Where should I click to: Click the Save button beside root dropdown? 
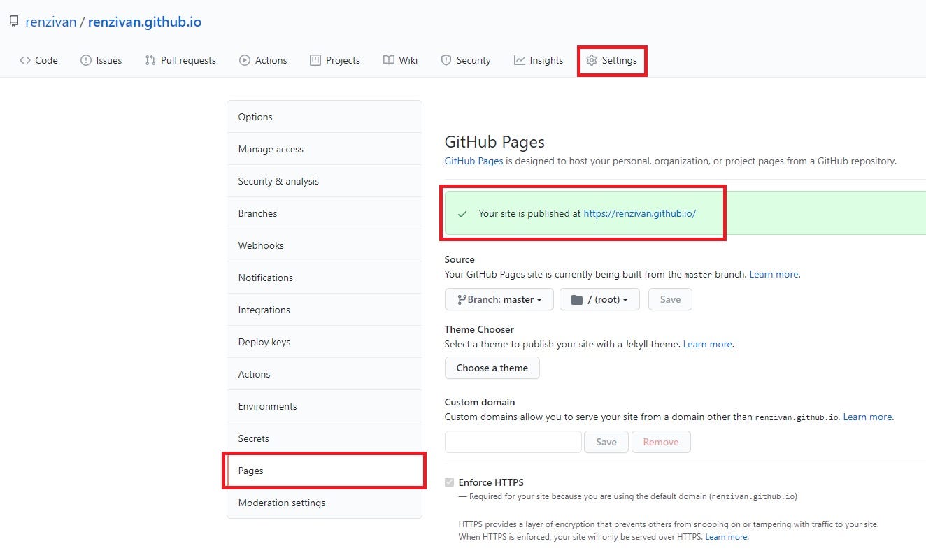(670, 299)
